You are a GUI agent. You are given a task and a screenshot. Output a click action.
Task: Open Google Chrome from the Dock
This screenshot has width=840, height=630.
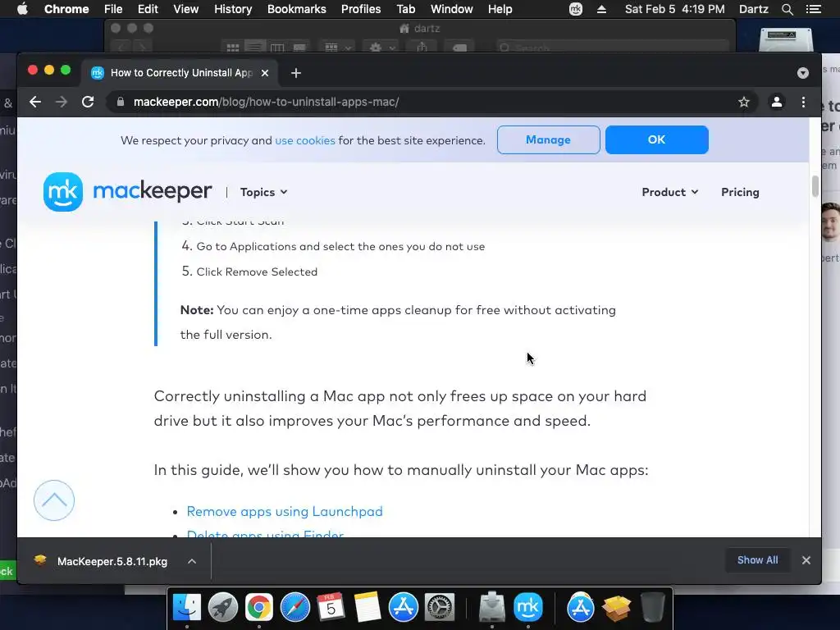pos(258,608)
